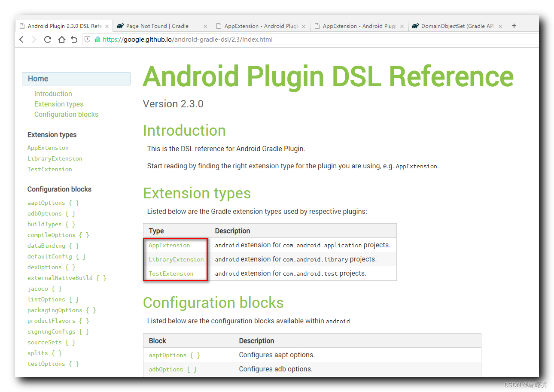The image size is (554, 392).
Task: Open a new tab with the plus button
Action: (x=514, y=26)
